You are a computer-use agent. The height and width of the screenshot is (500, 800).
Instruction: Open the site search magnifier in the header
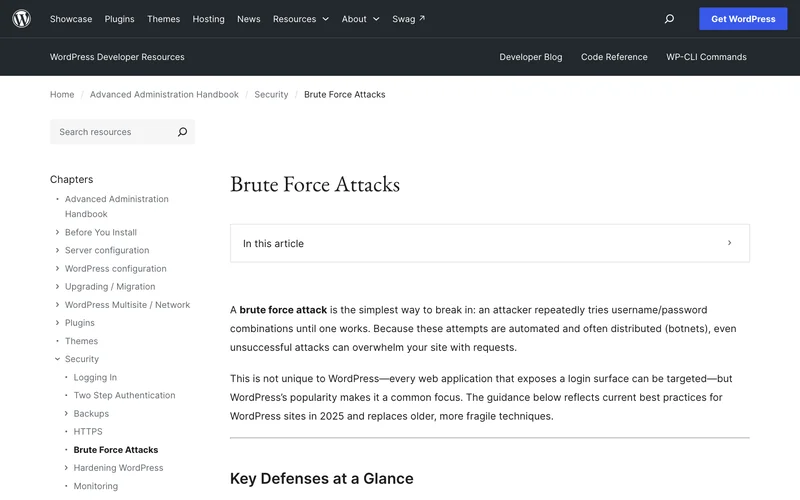point(669,19)
